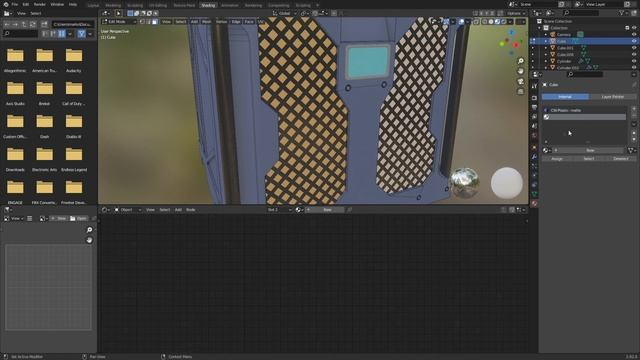Open material slot specials dropdown arrow
The width and height of the screenshot is (640, 360).
[634, 124]
